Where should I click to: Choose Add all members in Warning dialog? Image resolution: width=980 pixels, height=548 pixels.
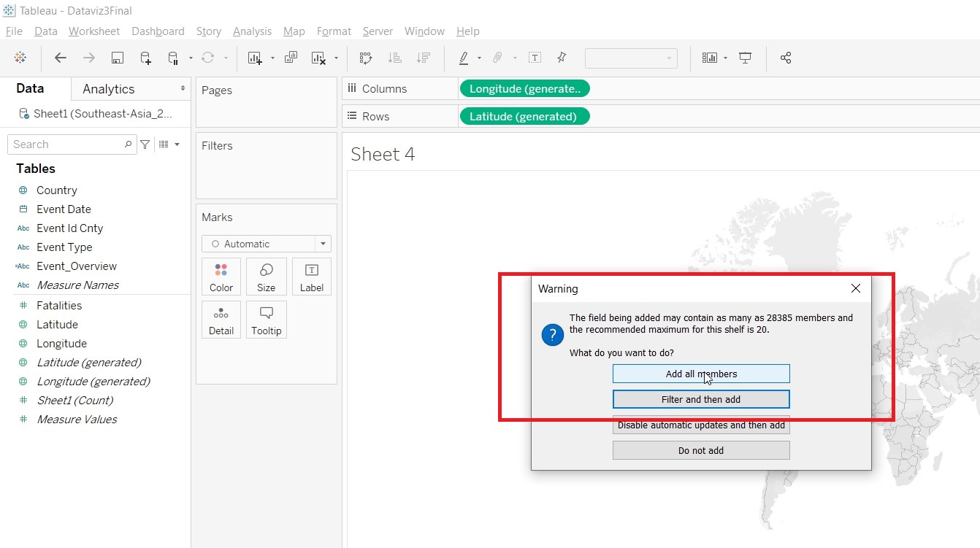(701, 374)
